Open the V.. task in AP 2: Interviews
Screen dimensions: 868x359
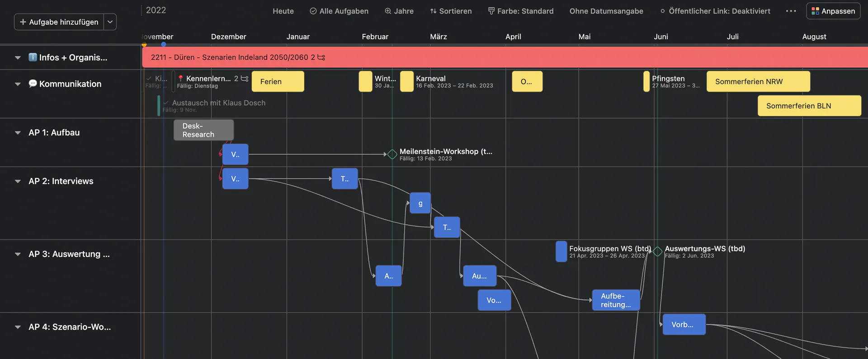235,179
